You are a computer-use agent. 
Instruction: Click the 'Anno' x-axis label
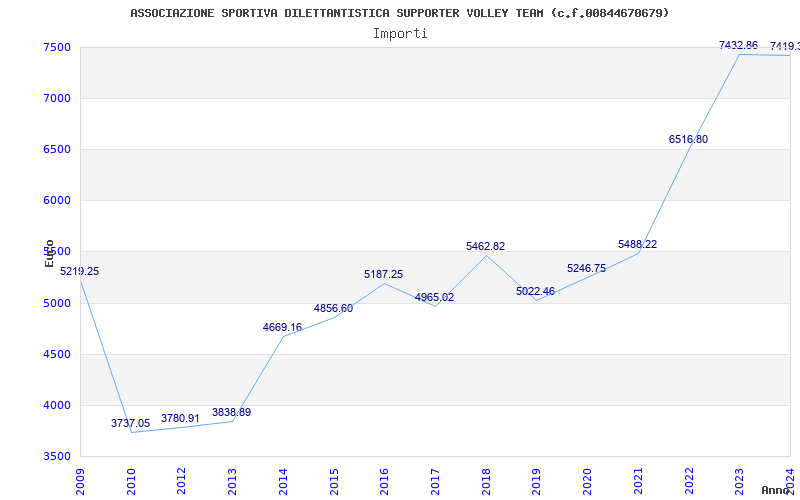click(776, 490)
